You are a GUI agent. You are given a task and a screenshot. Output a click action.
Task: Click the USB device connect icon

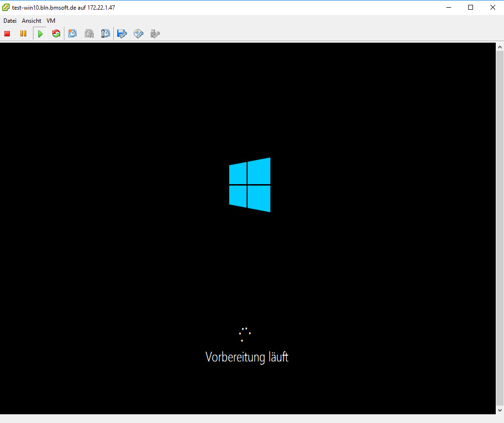[155, 33]
